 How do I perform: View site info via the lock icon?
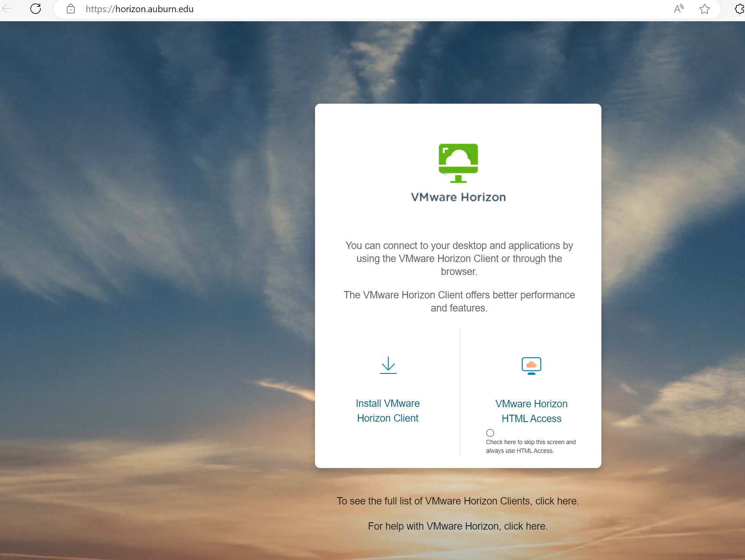pos(71,9)
